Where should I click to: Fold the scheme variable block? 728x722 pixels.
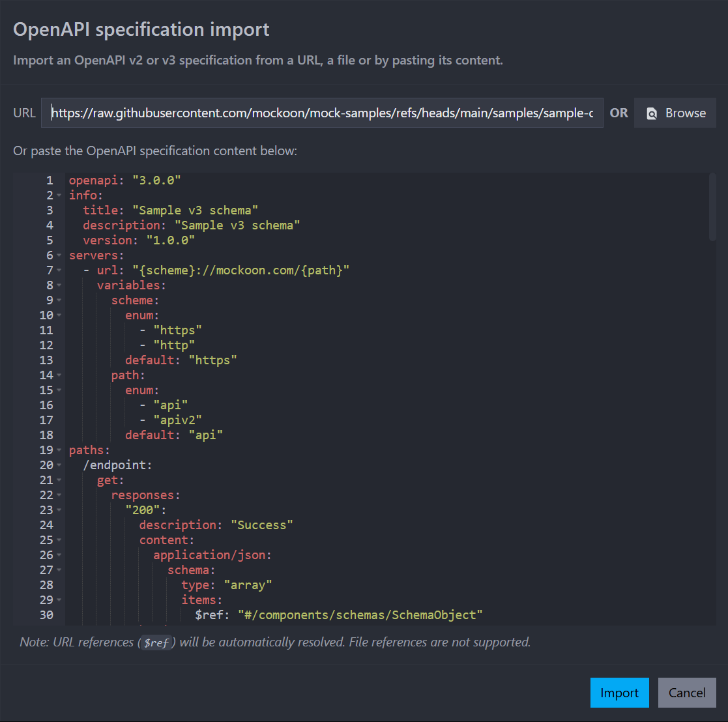coord(58,300)
